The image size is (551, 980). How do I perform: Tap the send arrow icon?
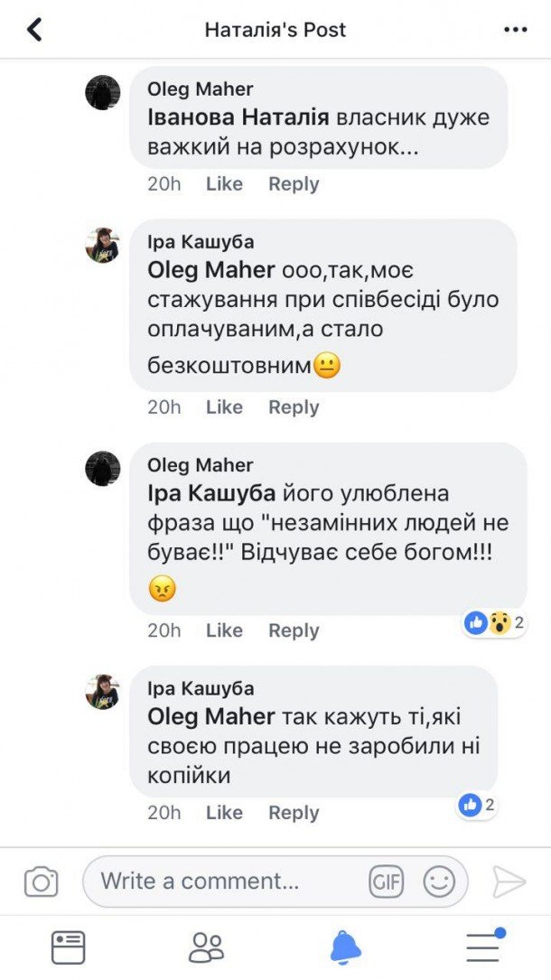click(509, 882)
